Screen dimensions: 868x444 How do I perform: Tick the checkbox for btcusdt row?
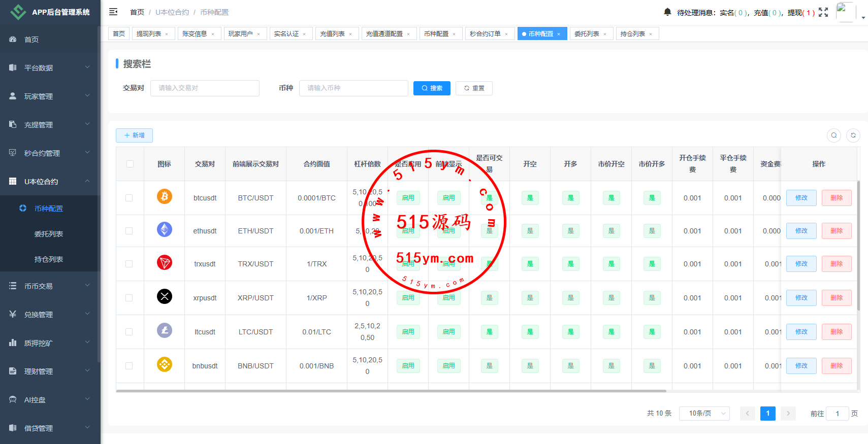click(x=129, y=198)
